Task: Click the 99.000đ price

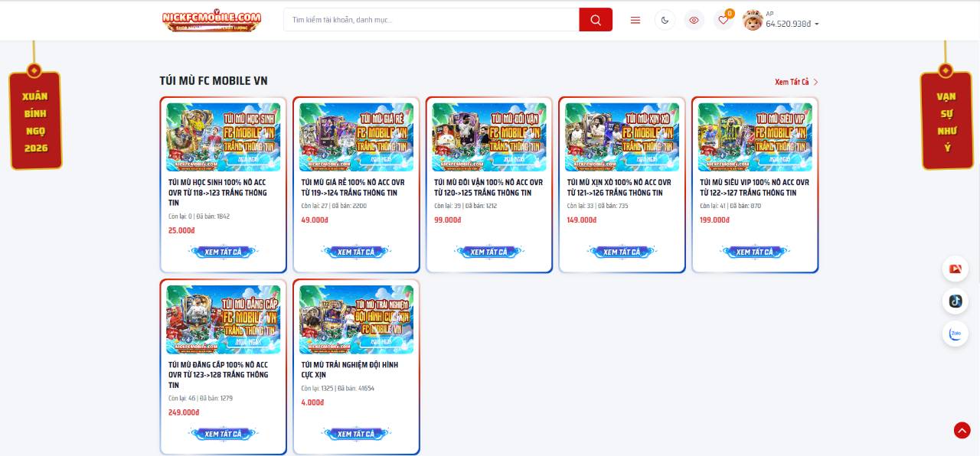Action: click(x=448, y=220)
